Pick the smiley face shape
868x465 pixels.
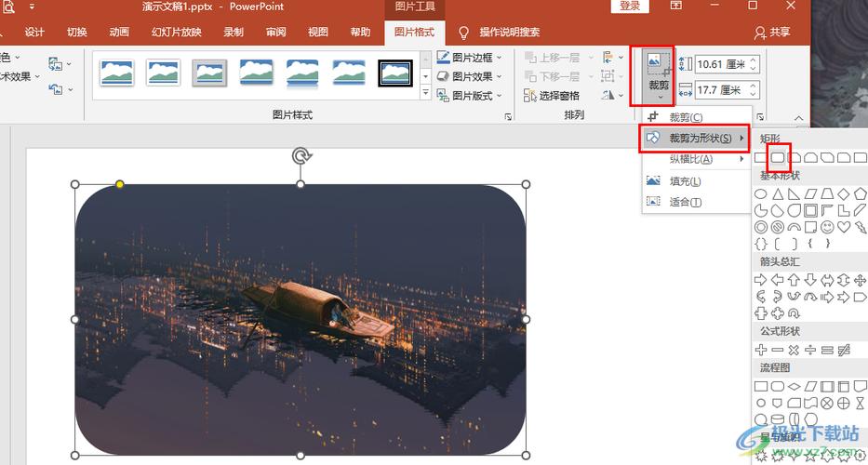tap(827, 227)
